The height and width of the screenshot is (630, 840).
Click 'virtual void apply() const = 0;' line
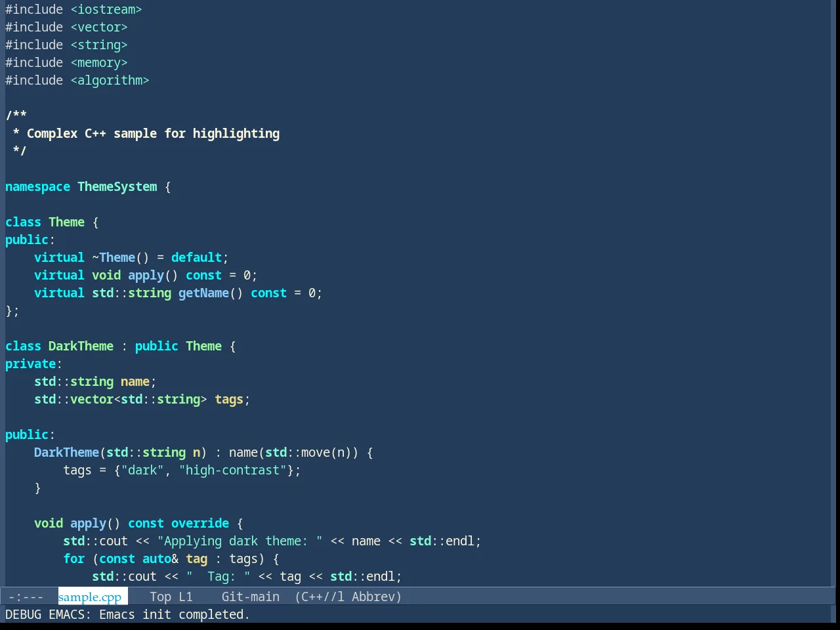(x=146, y=276)
